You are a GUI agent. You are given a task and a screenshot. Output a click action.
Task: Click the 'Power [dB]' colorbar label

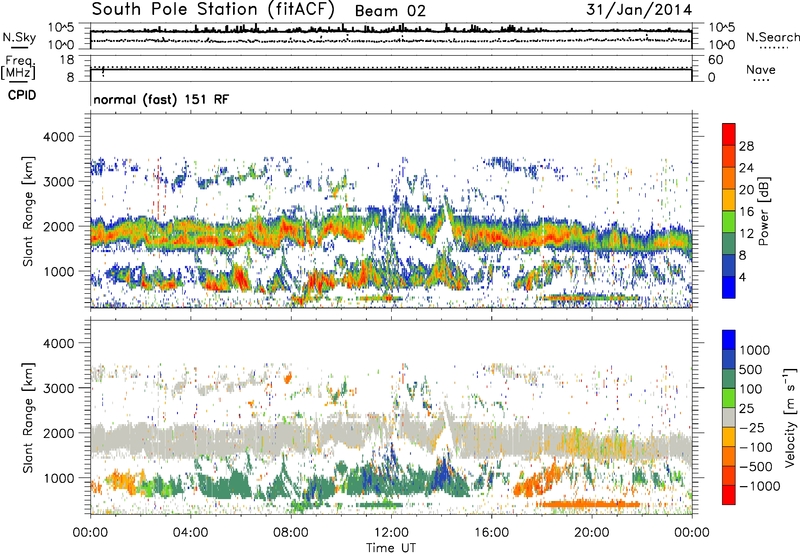[x=763, y=211]
